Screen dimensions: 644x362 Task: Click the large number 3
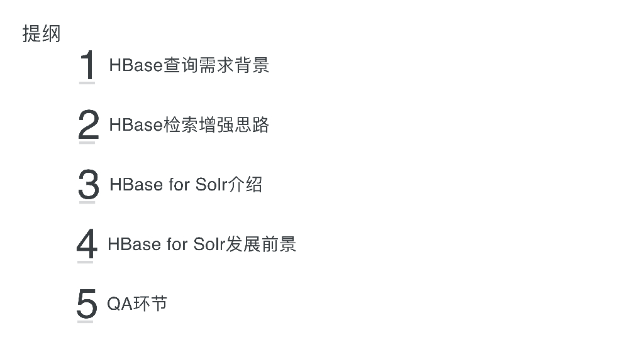[x=88, y=184]
